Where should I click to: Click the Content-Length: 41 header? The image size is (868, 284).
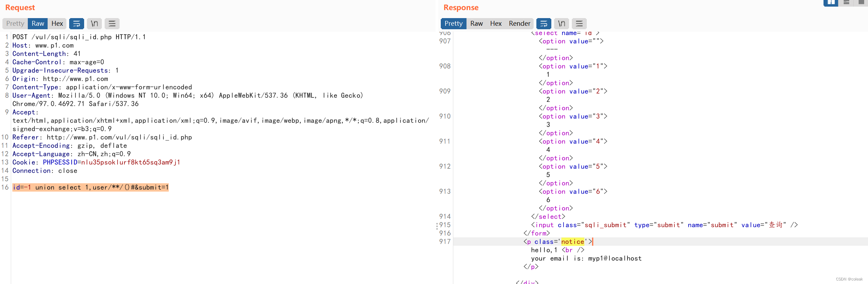(x=47, y=54)
